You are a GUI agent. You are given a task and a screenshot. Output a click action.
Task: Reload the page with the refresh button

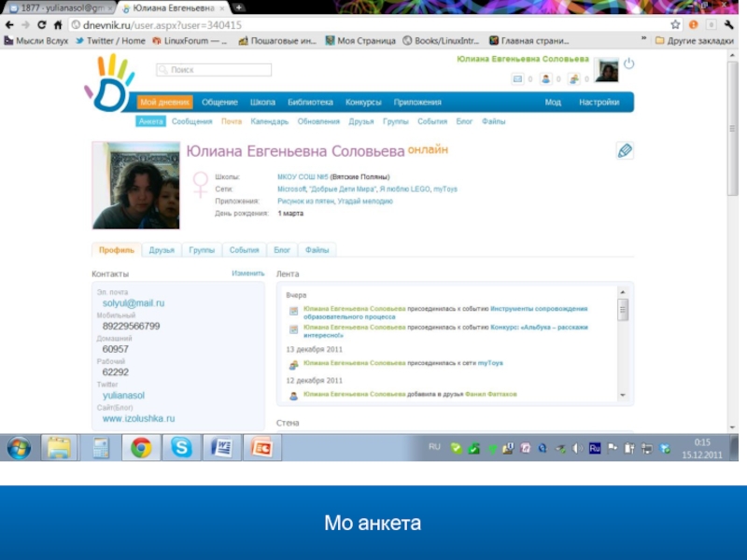[x=42, y=25]
